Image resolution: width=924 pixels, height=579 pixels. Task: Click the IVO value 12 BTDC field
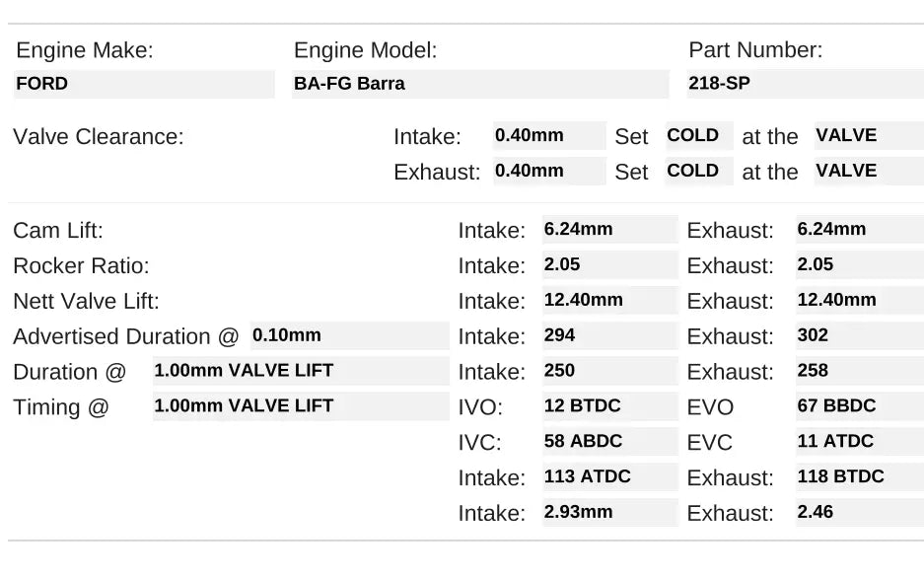[x=609, y=406]
